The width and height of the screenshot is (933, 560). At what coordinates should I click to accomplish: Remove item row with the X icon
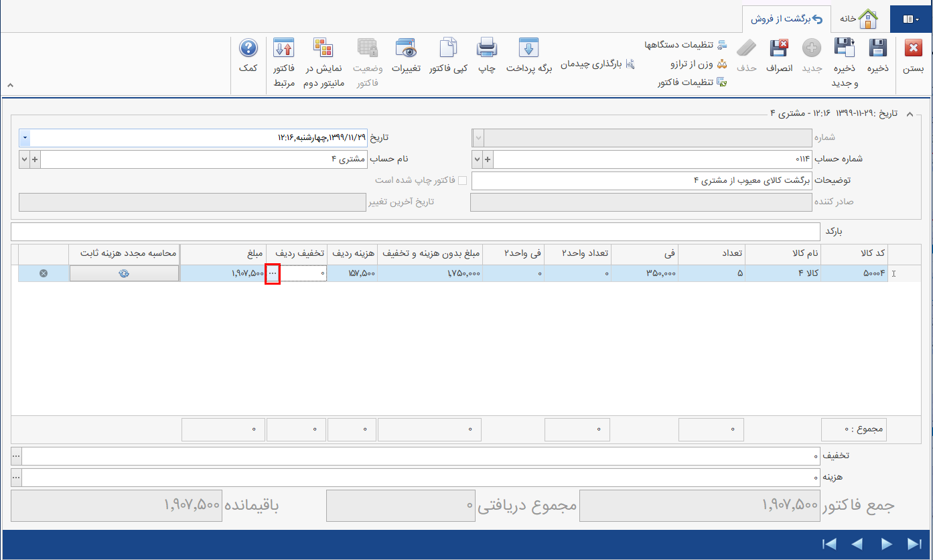[42, 273]
